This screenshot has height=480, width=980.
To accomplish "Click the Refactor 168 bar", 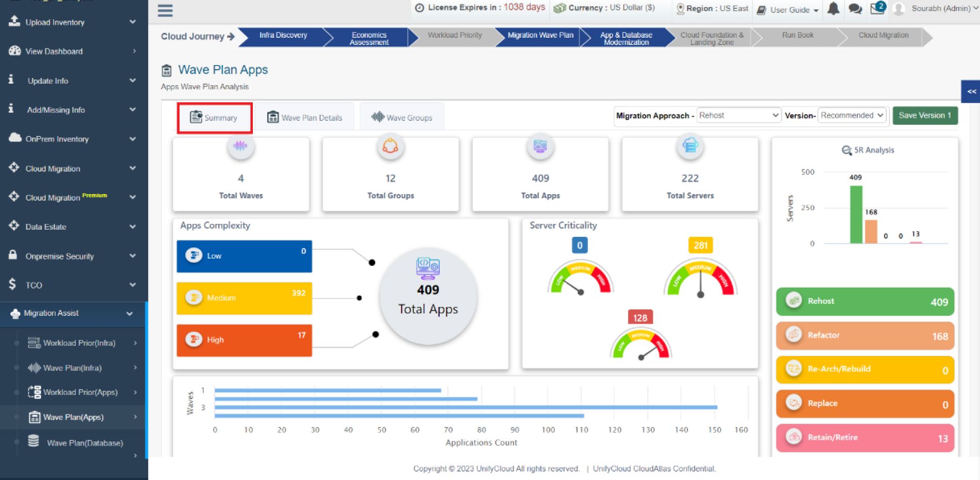I will point(865,335).
